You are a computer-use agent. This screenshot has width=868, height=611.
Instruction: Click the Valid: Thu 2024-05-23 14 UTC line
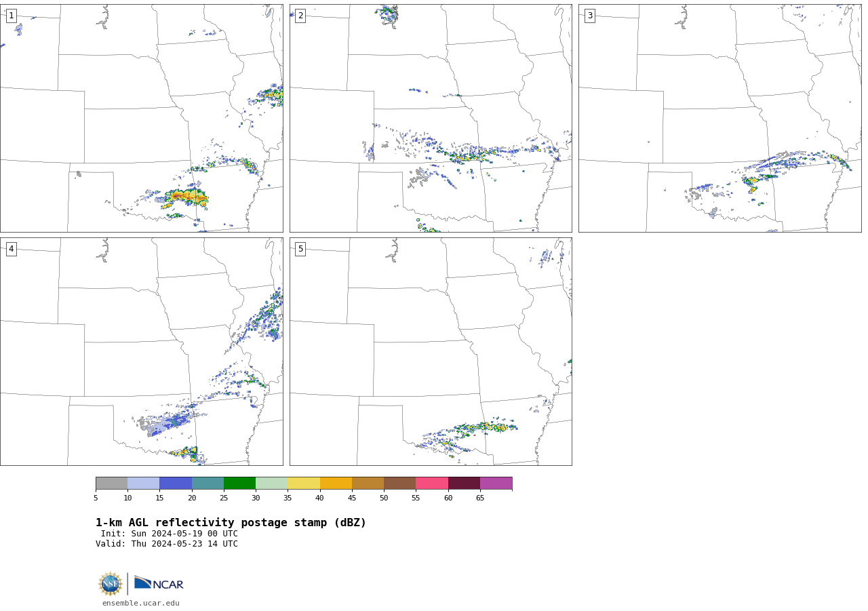167,544
